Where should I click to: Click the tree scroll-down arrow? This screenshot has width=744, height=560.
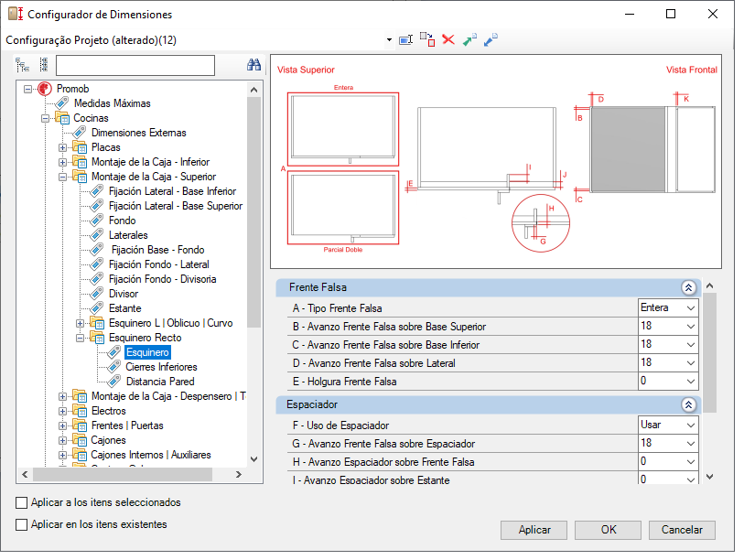click(253, 459)
